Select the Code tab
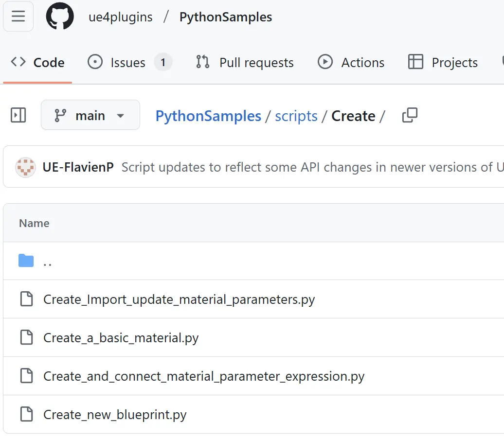504x439 pixels. coord(38,63)
